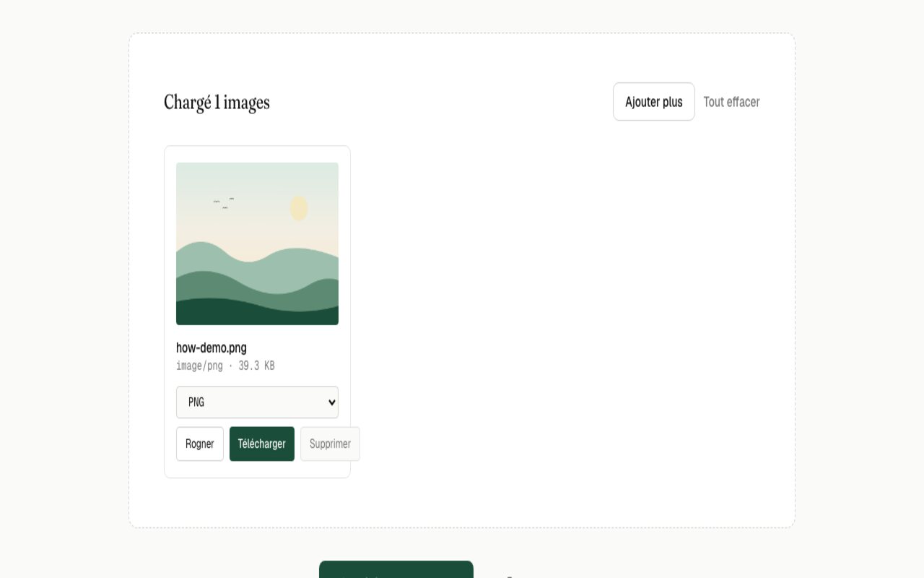Screen dimensions: 924x578
Task: Click the PNG text in the format box
Action: [196, 402]
